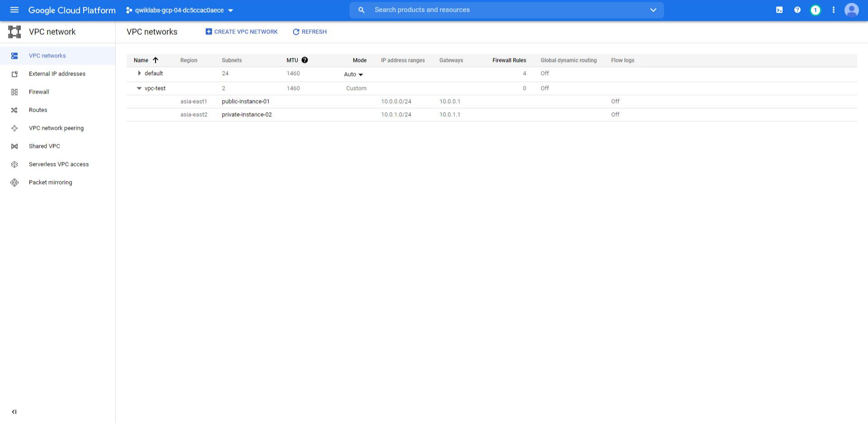Viewport: 868px width, 423px height.
Task: Click the asia-east2 region cell
Action: (x=193, y=114)
